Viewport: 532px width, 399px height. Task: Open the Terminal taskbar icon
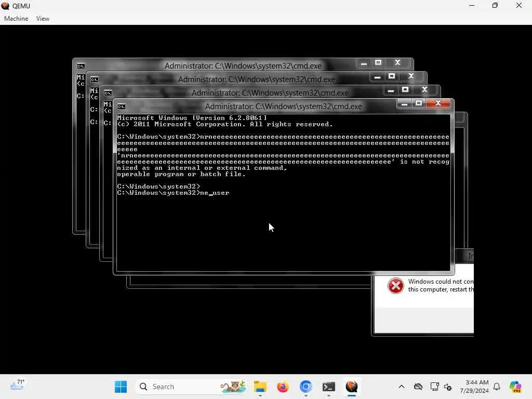click(329, 387)
